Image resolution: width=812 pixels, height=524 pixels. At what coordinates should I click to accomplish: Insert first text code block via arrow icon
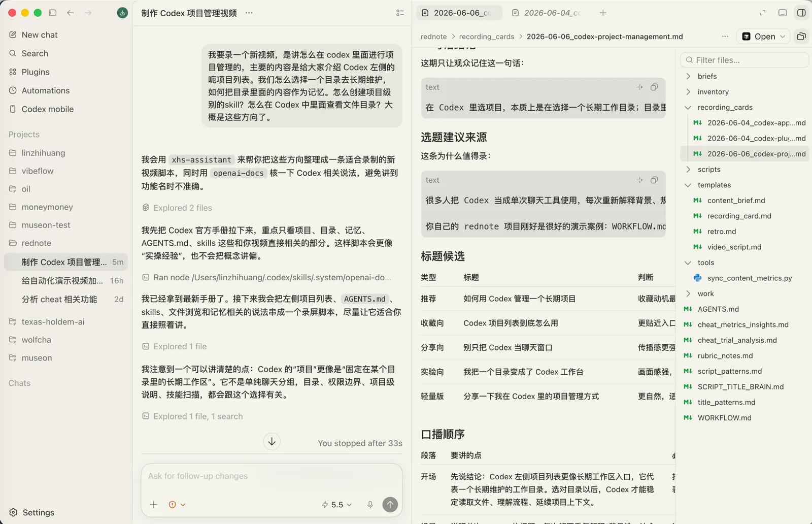pos(639,87)
